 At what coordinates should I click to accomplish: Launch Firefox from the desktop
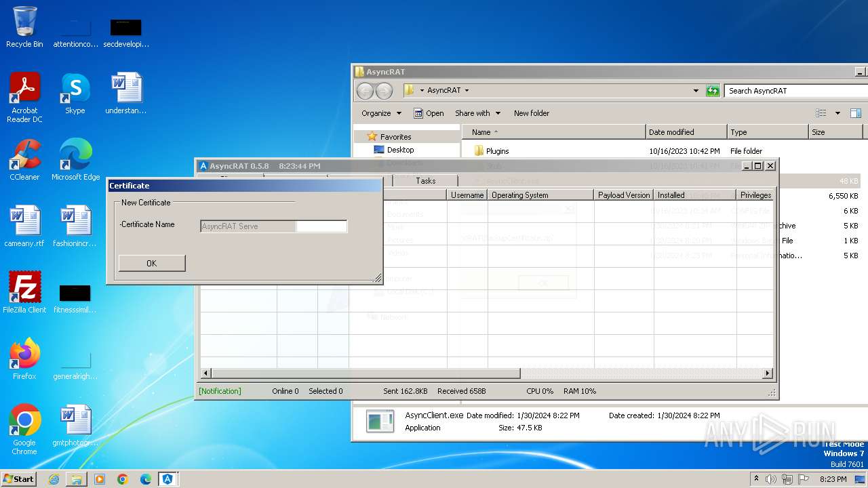(x=24, y=359)
